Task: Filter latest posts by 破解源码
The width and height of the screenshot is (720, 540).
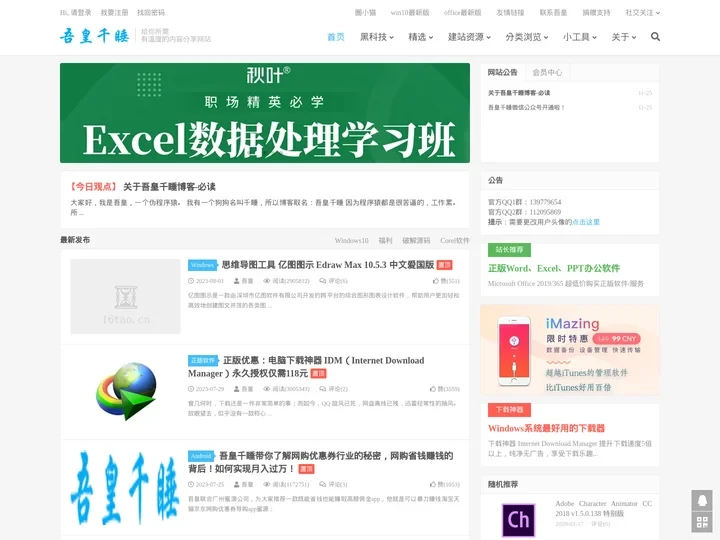Action: [416, 240]
